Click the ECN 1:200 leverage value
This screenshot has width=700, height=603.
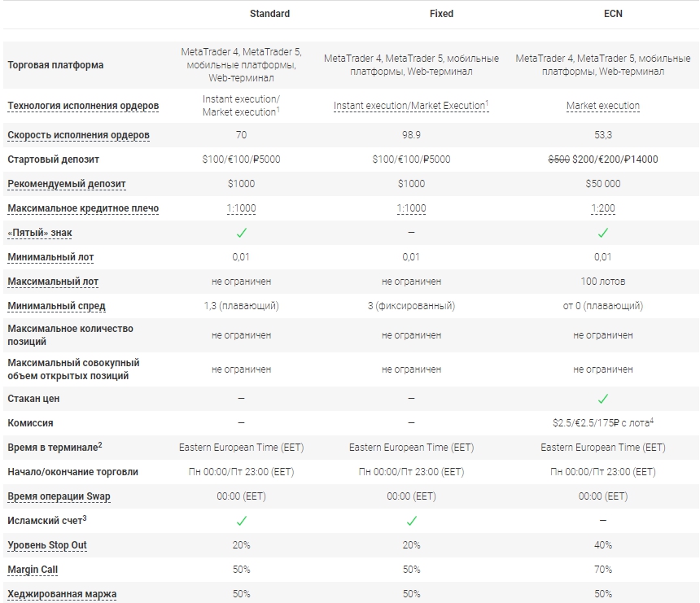[602, 208]
